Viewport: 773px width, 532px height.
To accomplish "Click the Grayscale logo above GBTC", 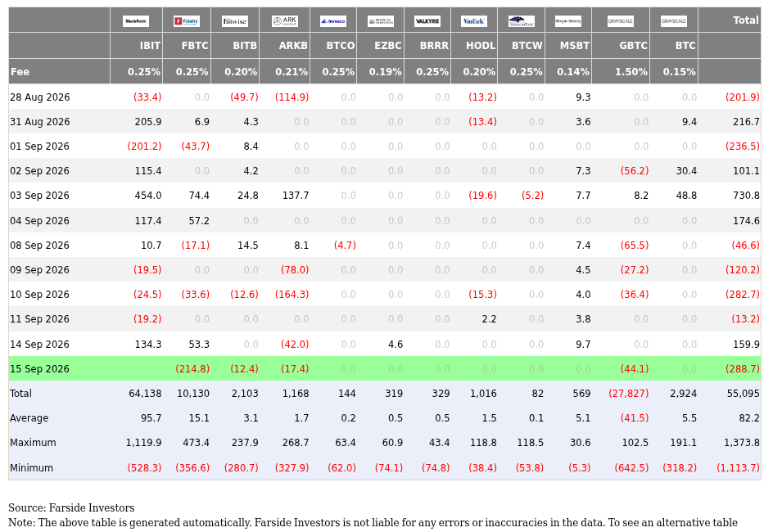I will tap(621, 21).
